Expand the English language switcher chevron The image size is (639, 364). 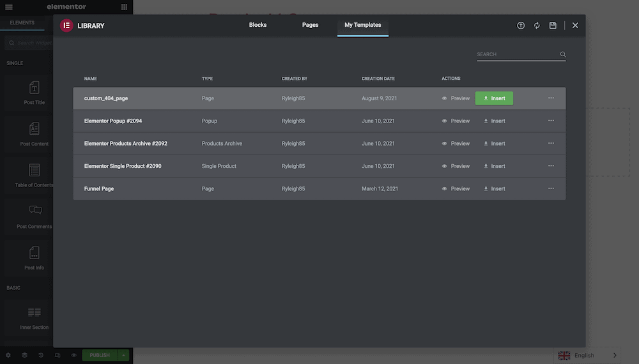[615, 356]
